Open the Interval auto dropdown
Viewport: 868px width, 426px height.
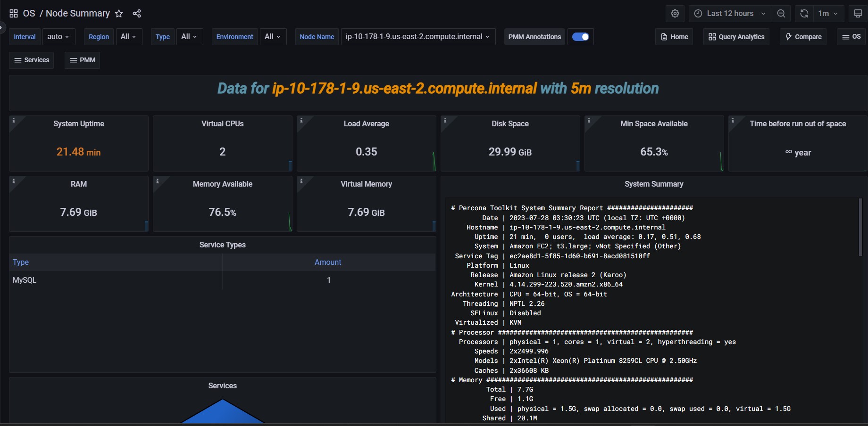(x=58, y=37)
